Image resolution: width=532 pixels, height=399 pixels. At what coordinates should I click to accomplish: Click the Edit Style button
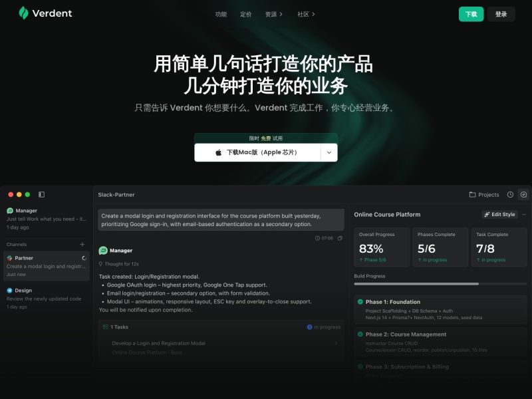tap(500, 214)
